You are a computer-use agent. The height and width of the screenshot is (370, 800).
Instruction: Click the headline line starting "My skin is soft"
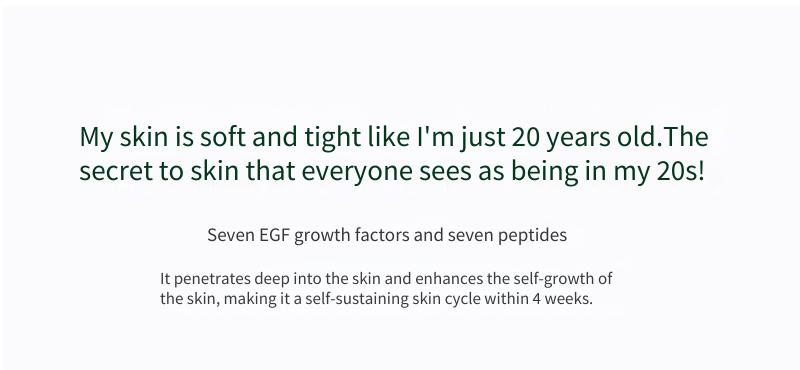394,138
